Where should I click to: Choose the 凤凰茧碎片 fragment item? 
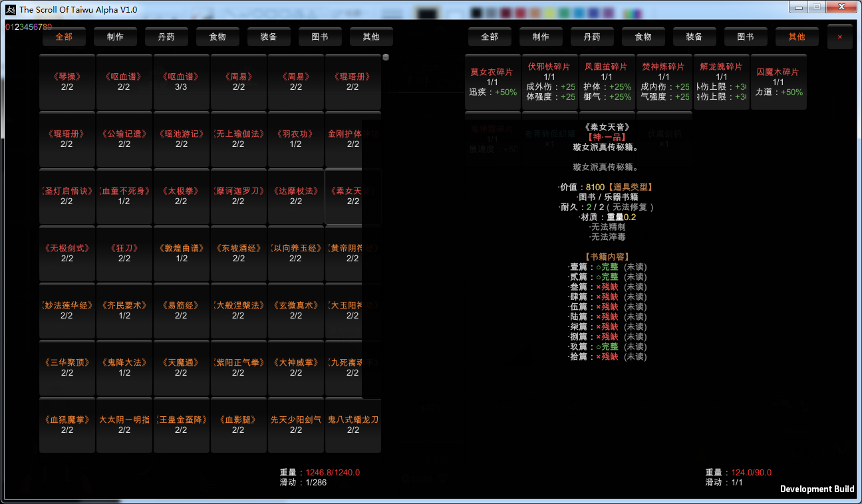pyautogui.click(x=607, y=82)
